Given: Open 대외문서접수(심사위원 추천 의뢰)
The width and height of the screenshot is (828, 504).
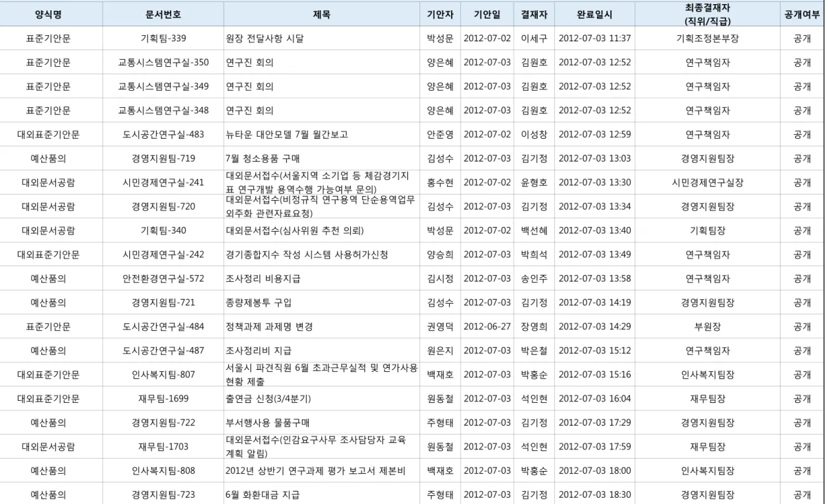Looking at the screenshot, I should (294, 231).
